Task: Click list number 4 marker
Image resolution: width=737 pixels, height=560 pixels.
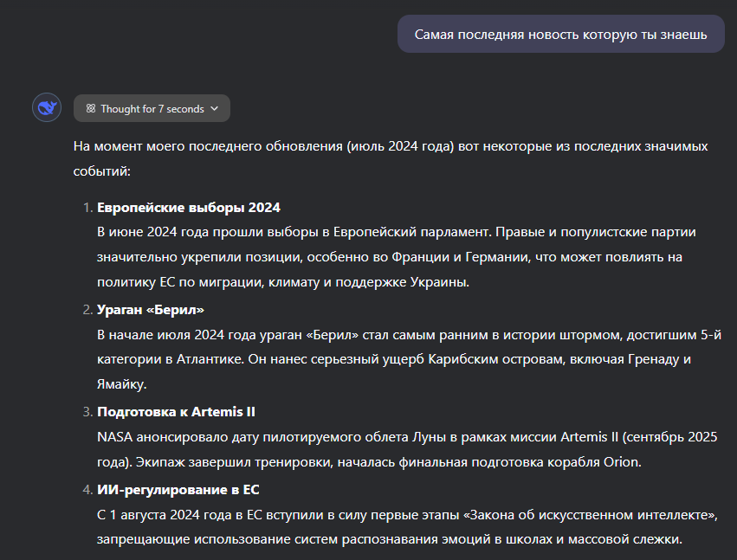Action: [86, 489]
